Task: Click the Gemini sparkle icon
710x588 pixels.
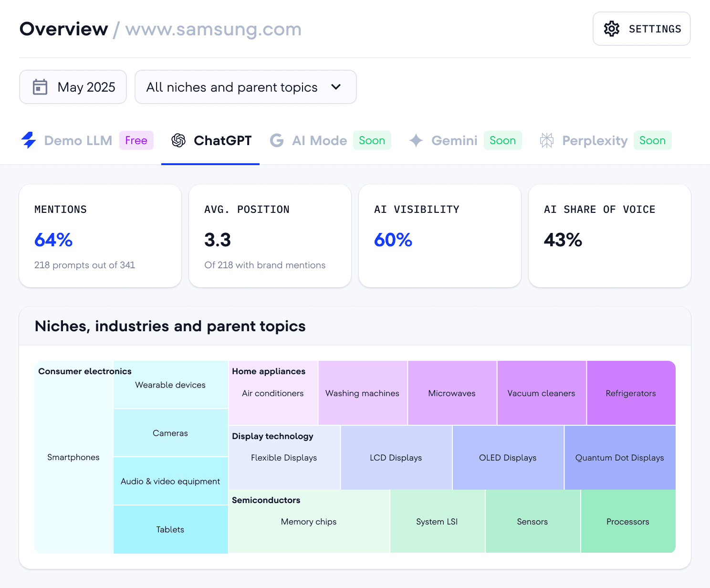Action: click(416, 140)
